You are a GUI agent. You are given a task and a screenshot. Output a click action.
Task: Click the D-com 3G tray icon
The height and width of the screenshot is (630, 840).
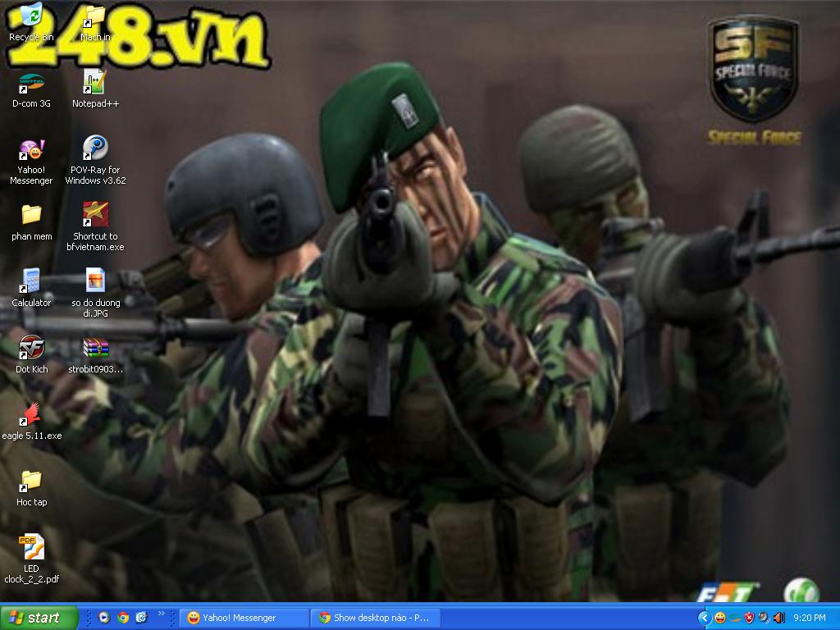(x=734, y=619)
